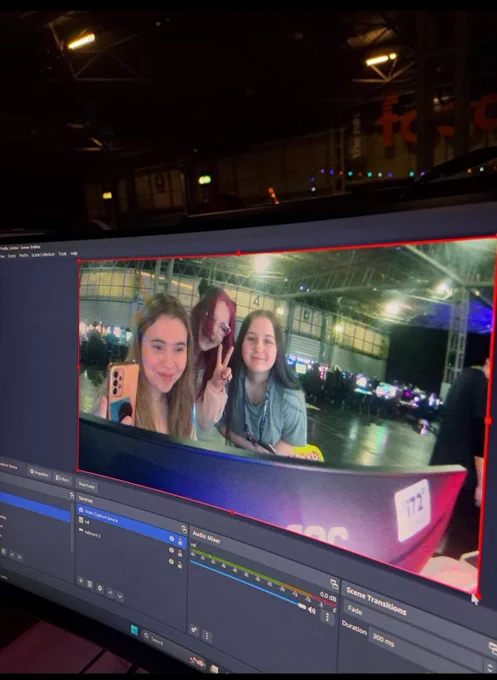Toggle the lock on the 'val' source
The image size is (497, 680).
pyautogui.click(x=180, y=553)
